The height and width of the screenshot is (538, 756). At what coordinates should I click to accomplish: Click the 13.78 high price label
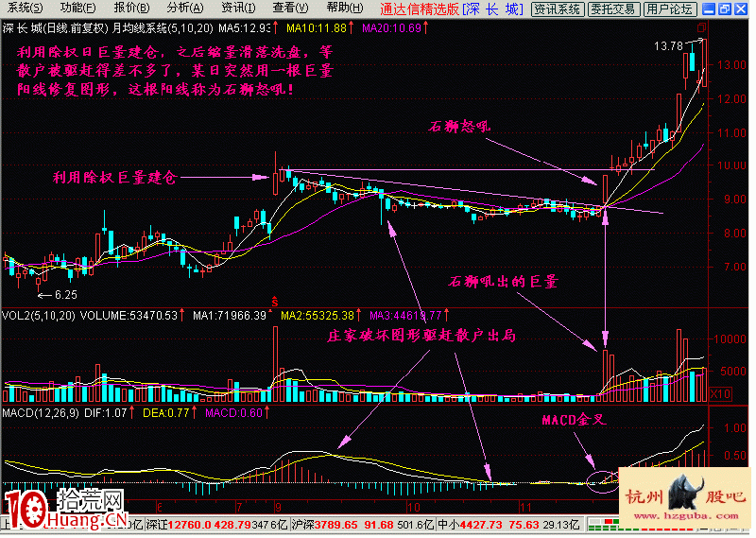tap(668, 46)
